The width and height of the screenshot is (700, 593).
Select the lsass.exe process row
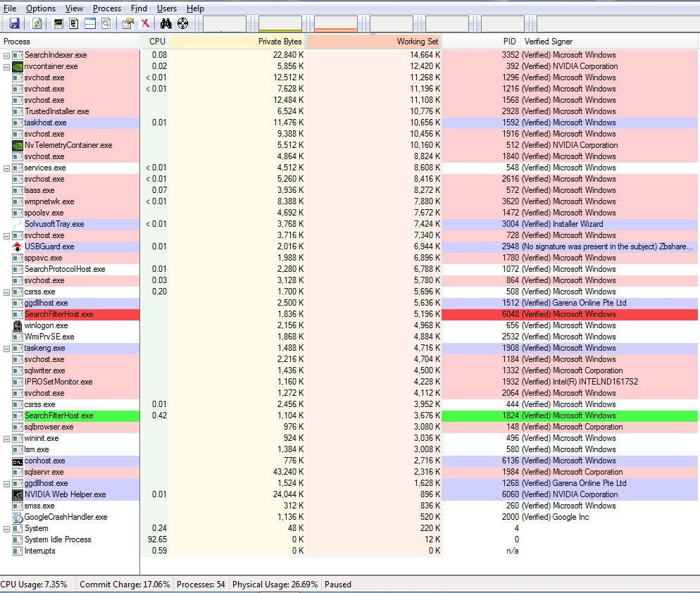point(350,190)
